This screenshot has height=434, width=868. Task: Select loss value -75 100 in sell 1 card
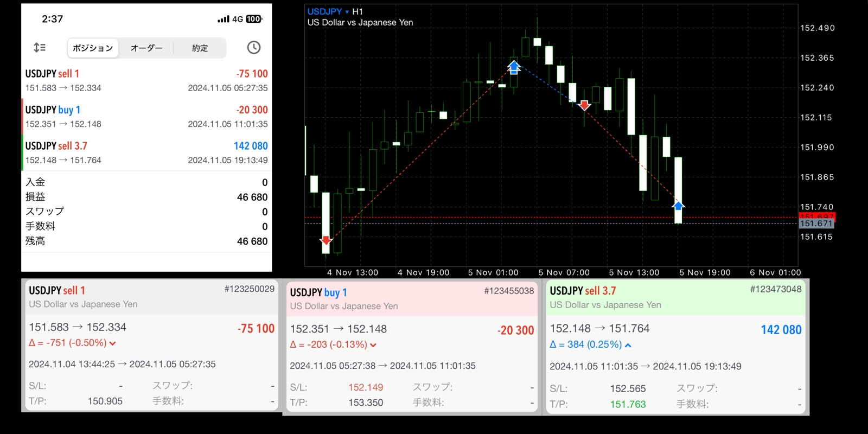[256, 328]
